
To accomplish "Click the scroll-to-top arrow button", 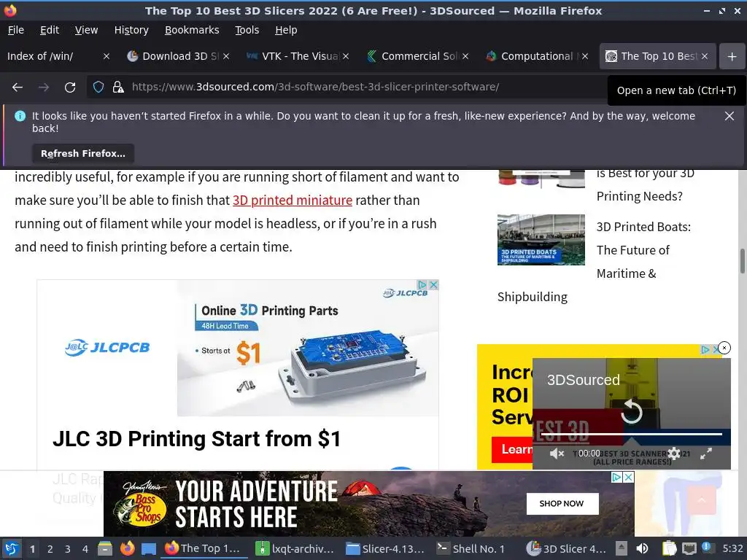I will click(x=701, y=500).
